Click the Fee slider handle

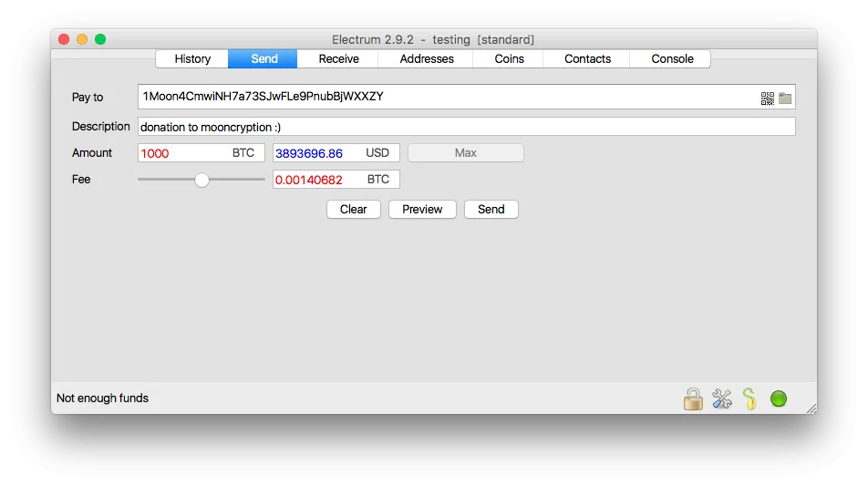[x=201, y=180]
